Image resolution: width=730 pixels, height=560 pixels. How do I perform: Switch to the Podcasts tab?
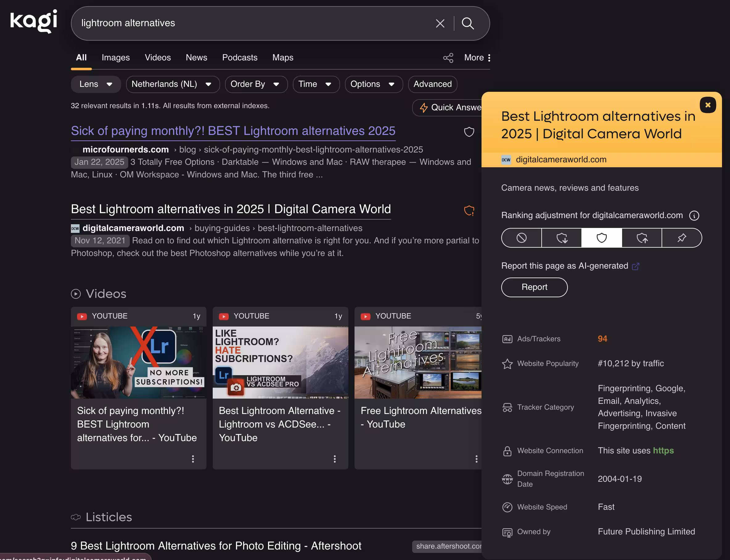pyautogui.click(x=240, y=58)
